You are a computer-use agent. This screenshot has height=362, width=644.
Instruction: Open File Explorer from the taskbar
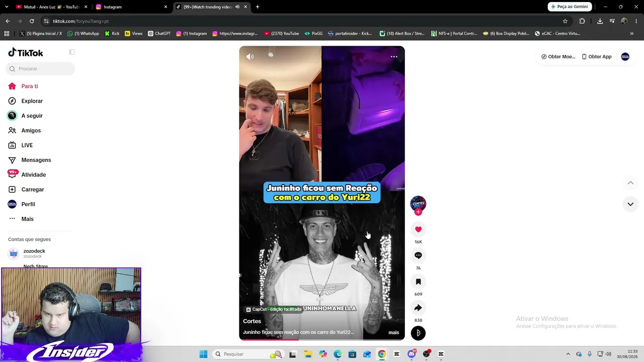pos(307,354)
